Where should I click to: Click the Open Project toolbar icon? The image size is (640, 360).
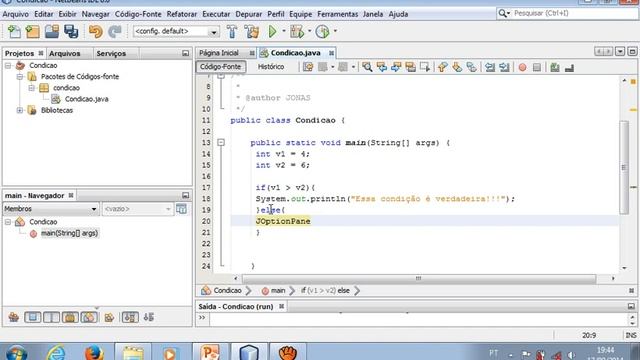coord(52,31)
